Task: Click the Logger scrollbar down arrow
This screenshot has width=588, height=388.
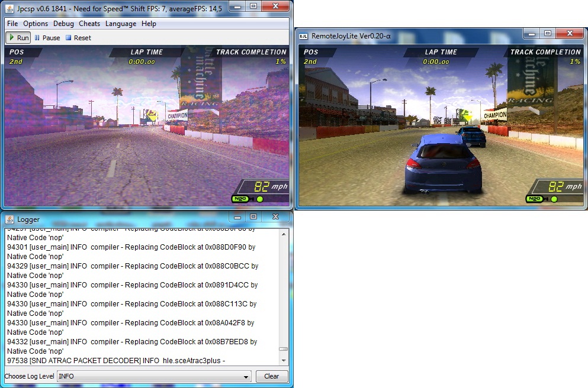Action: point(284,360)
